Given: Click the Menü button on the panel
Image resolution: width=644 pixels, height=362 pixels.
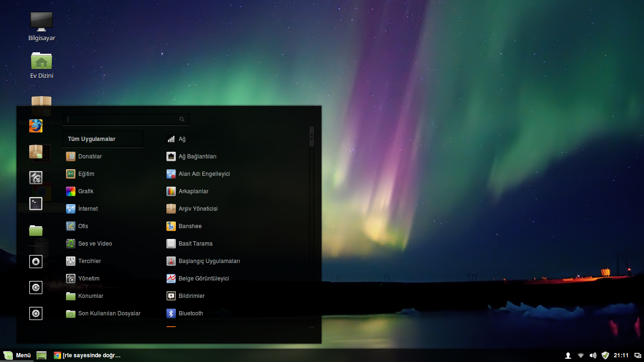Looking at the screenshot, I should coord(17,355).
